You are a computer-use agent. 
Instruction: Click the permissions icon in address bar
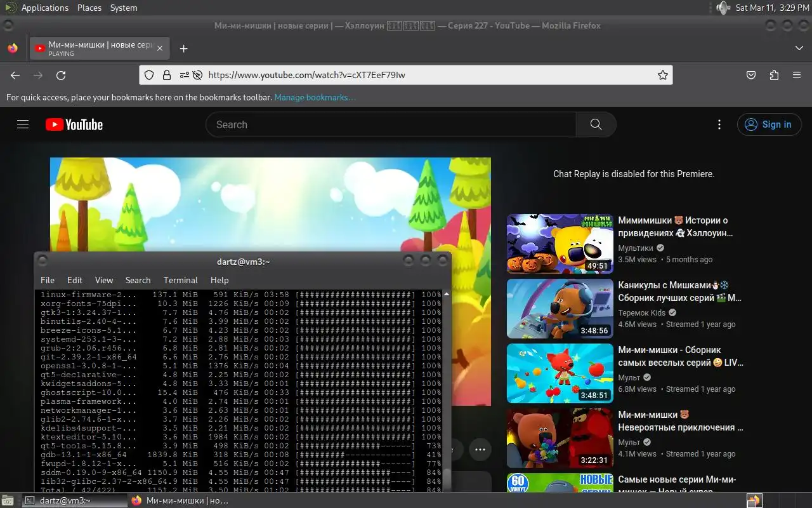[x=184, y=75]
